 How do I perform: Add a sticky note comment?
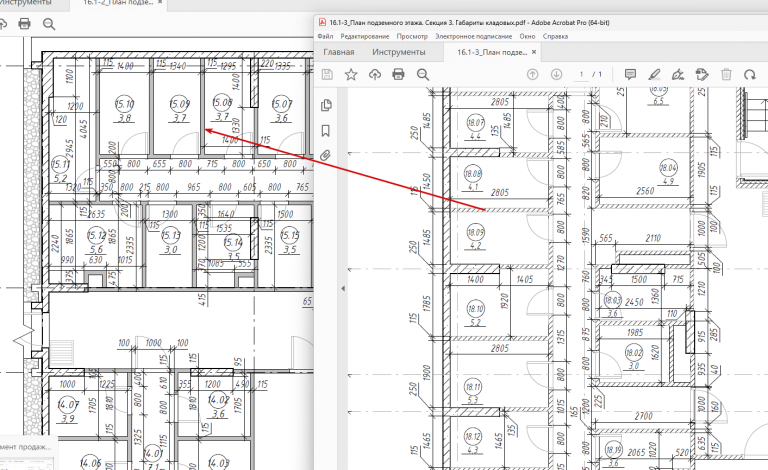(630, 74)
